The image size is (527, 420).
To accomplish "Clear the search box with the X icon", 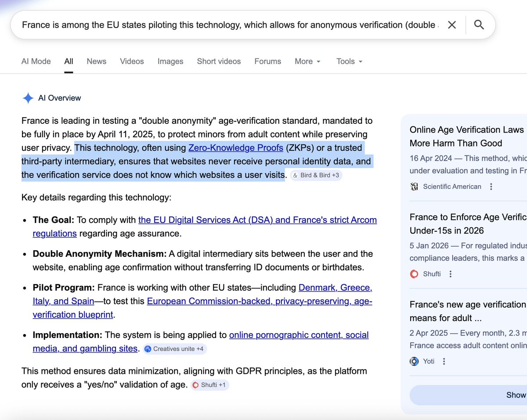I will 451,25.
